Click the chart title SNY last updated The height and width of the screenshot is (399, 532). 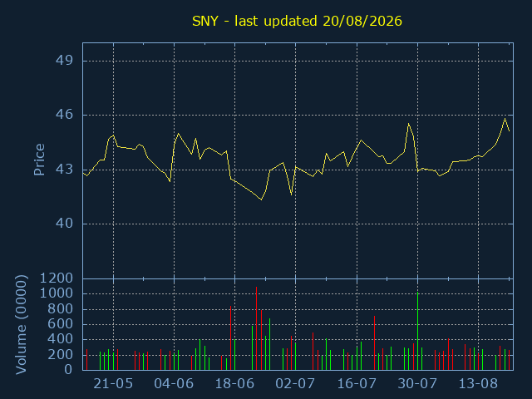[297, 21]
